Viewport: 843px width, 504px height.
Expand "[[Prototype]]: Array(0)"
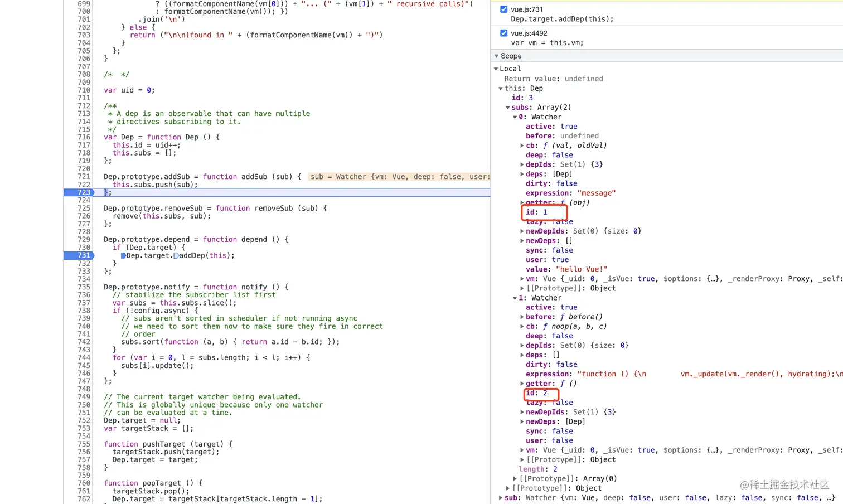pyautogui.click(x=515, y=479)
